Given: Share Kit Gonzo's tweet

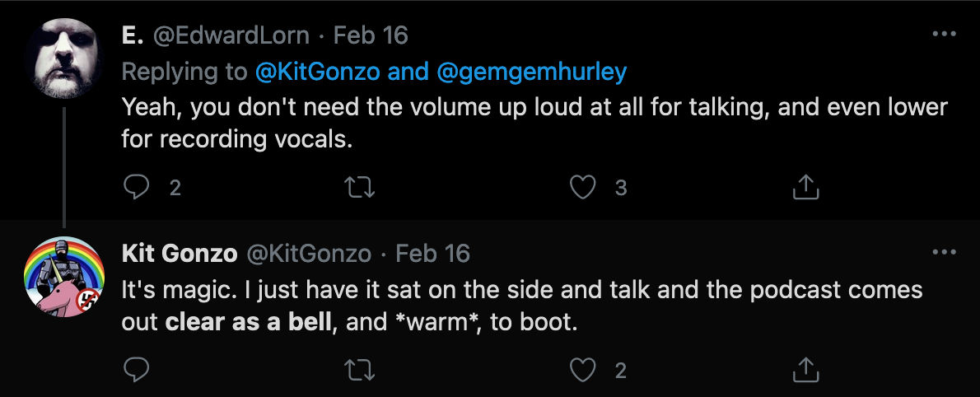Looking at the screenshot, I should [x=805, y=371].
